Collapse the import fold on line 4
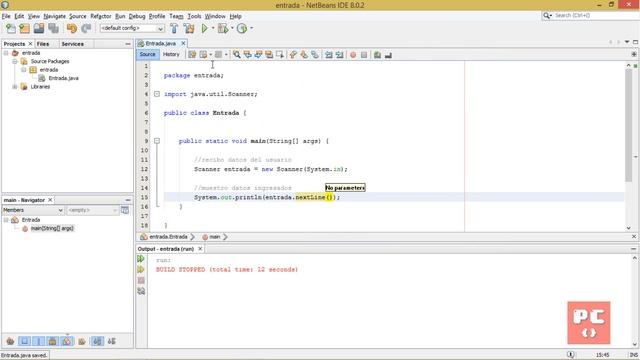The width and height of the screenshot is (640, 360). (157, 94)
